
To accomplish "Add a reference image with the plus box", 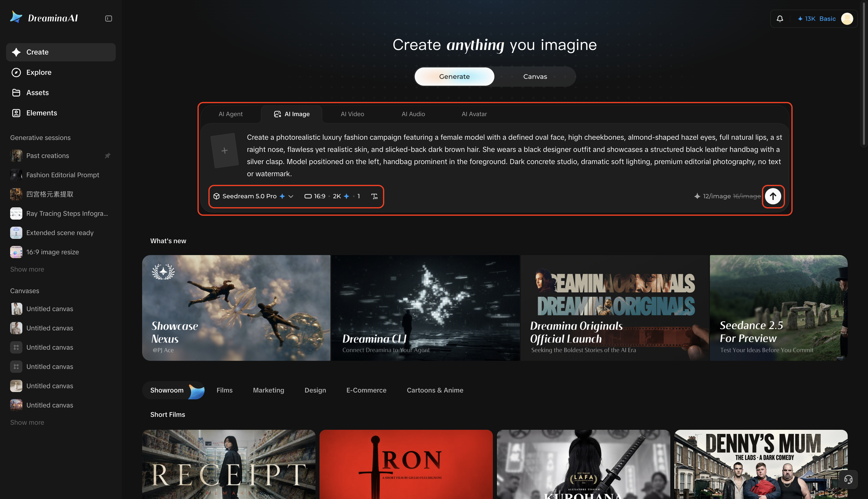I will [224, 150].
